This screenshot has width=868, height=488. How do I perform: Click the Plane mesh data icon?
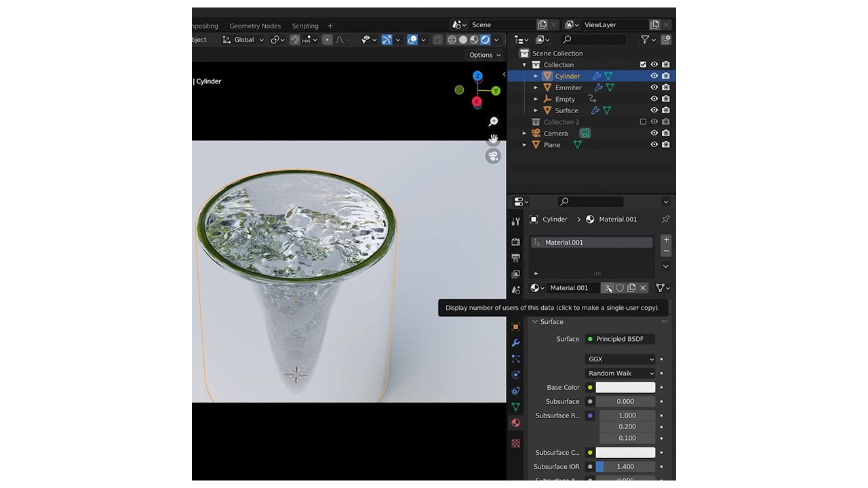pyautogui.click(x=578, y=145)
